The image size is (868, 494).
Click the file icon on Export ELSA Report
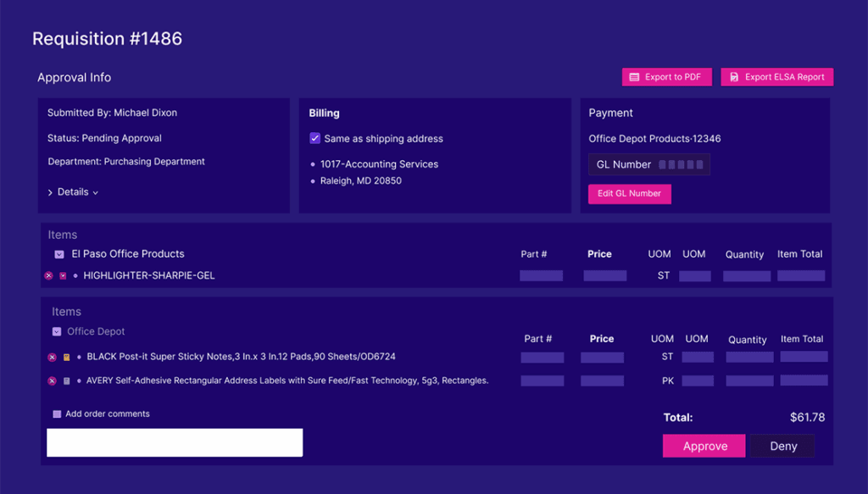[734, 77]
